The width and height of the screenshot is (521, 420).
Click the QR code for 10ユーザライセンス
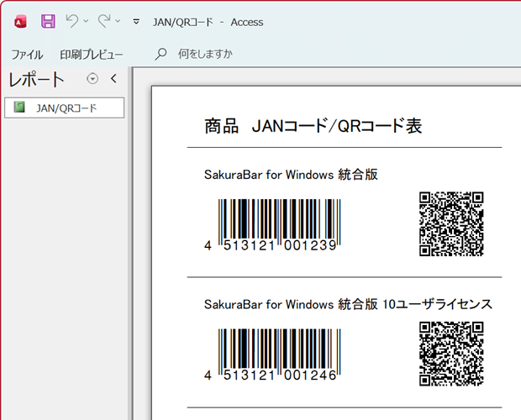click(451, 354)
